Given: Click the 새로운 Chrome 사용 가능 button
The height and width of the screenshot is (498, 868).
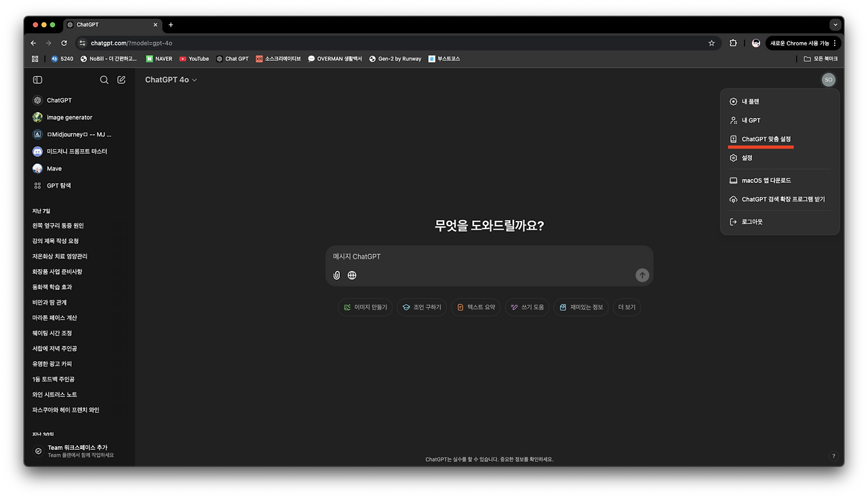Looking at the screenshot, I should coord(803,43).
